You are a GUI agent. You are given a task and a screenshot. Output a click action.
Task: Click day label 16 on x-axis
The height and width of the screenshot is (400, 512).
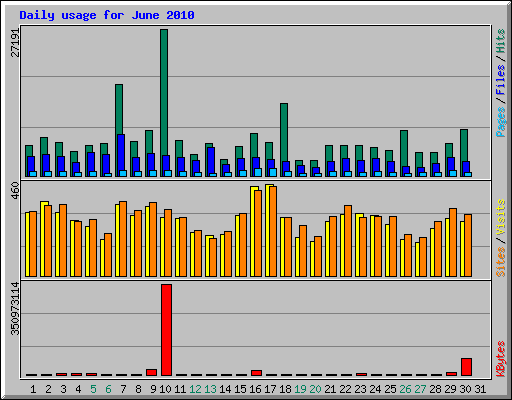click(255, 389)
